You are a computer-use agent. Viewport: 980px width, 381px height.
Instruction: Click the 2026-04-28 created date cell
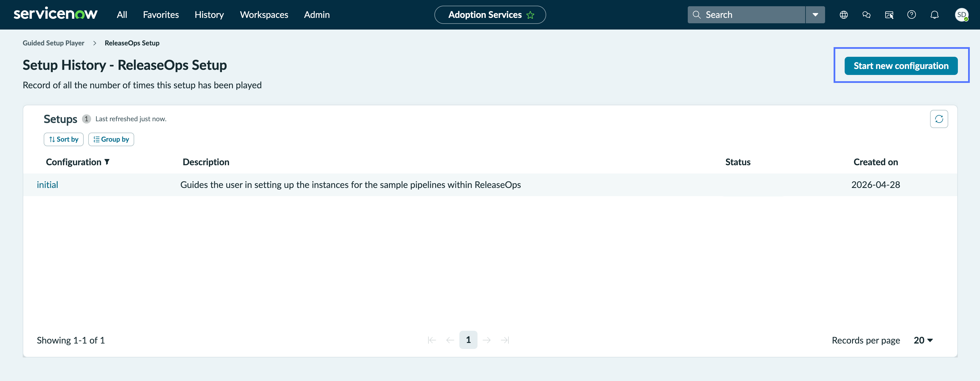(x=875, y=185)
